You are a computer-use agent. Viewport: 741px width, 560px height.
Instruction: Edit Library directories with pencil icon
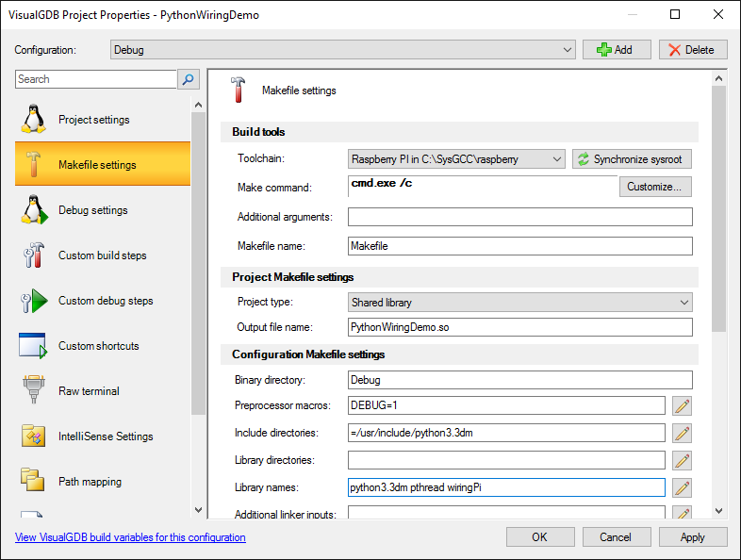click(682, 460)
